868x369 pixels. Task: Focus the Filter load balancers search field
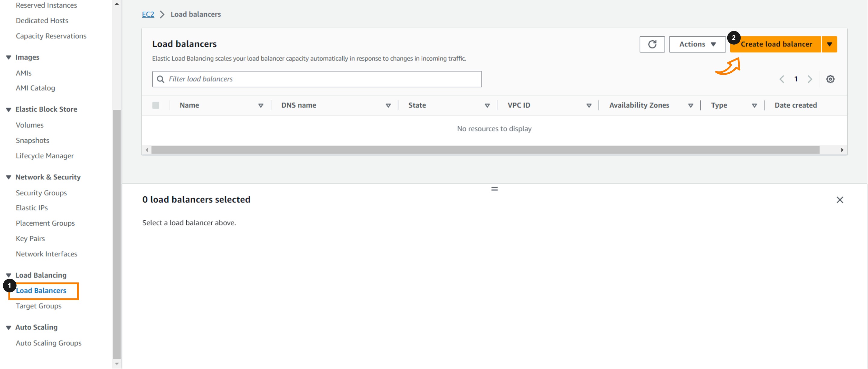[317, 79]
